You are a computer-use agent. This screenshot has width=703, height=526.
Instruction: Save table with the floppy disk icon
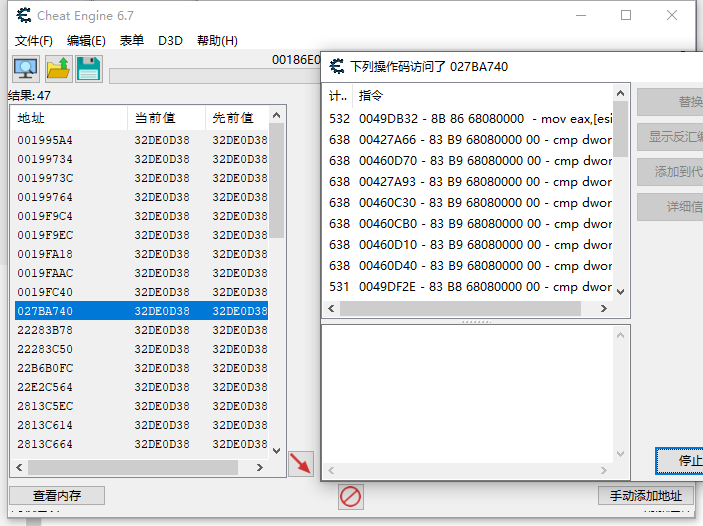[89, 69]
